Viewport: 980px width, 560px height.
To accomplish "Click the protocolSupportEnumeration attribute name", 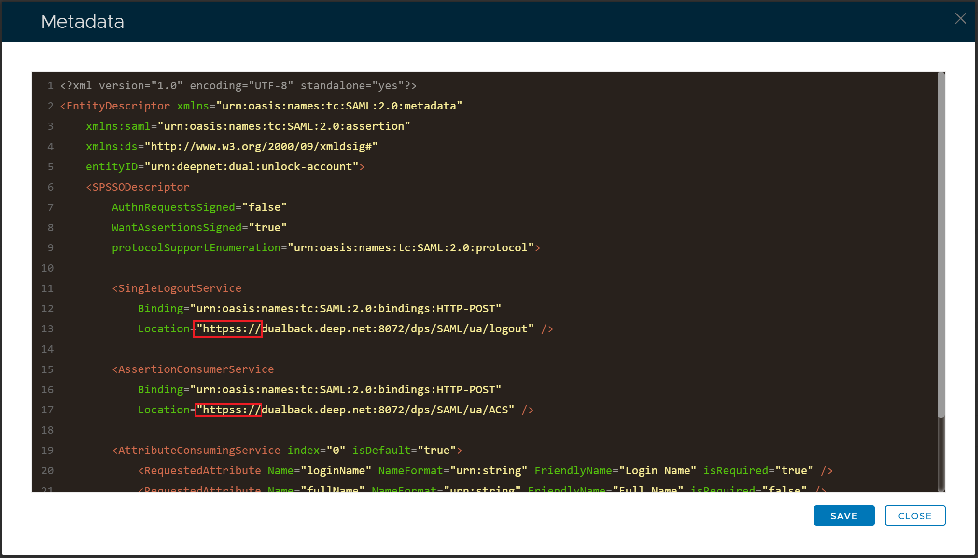I will 196,247.
